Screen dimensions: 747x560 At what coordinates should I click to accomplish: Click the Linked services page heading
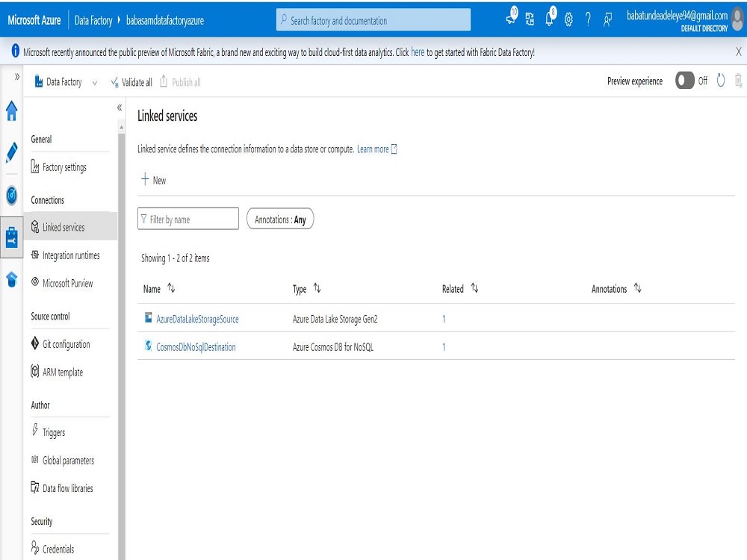pos(167,116)
